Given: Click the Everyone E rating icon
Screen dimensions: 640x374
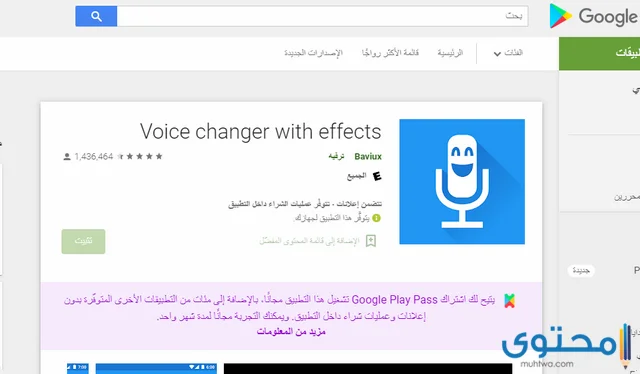Looking at the screenshot, I should [x=377, y=176].
